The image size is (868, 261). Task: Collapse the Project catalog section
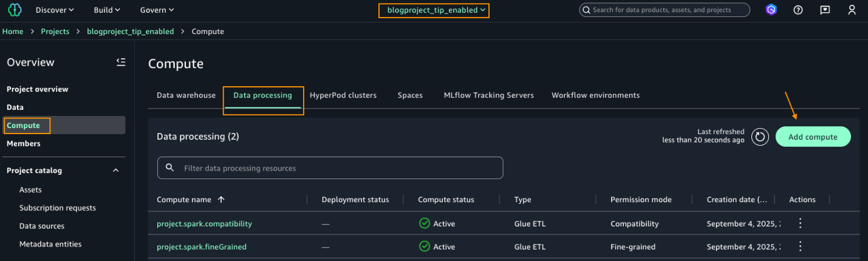116,171
